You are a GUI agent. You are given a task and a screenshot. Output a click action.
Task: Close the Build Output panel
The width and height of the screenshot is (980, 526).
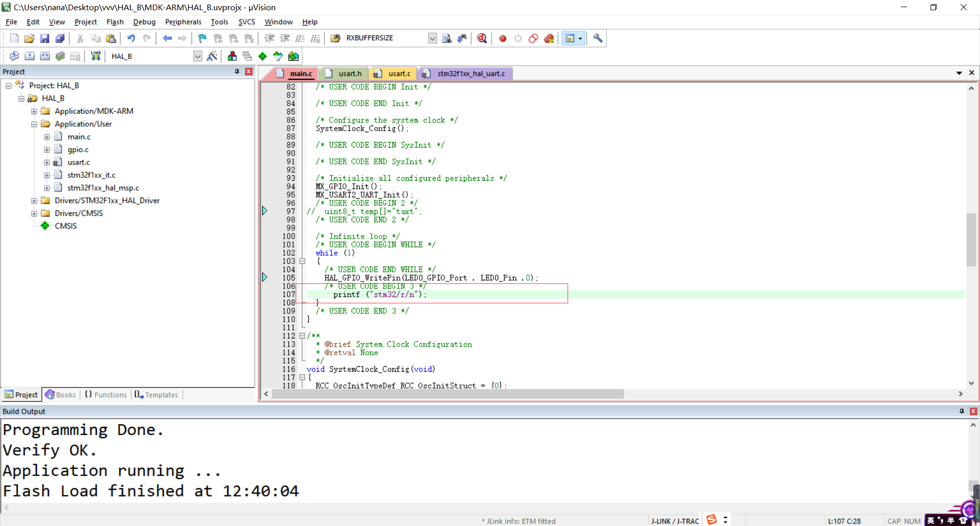(x=973, y=411)
